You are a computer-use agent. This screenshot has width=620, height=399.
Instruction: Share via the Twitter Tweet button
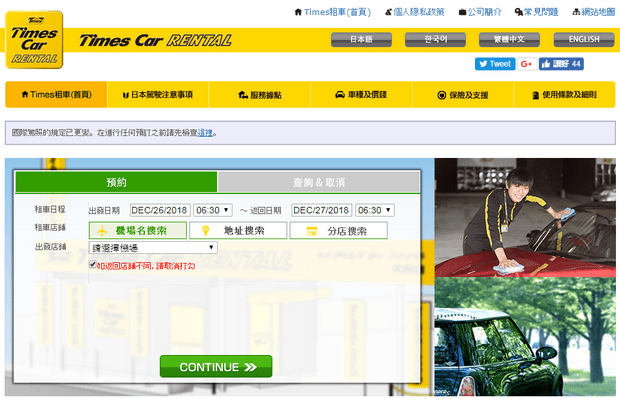[495, 64]
